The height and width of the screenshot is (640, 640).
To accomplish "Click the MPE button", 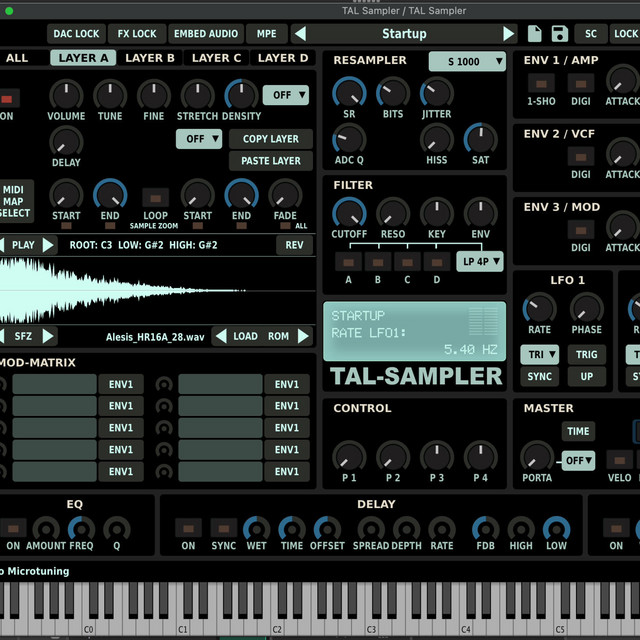I will [267, 34].
